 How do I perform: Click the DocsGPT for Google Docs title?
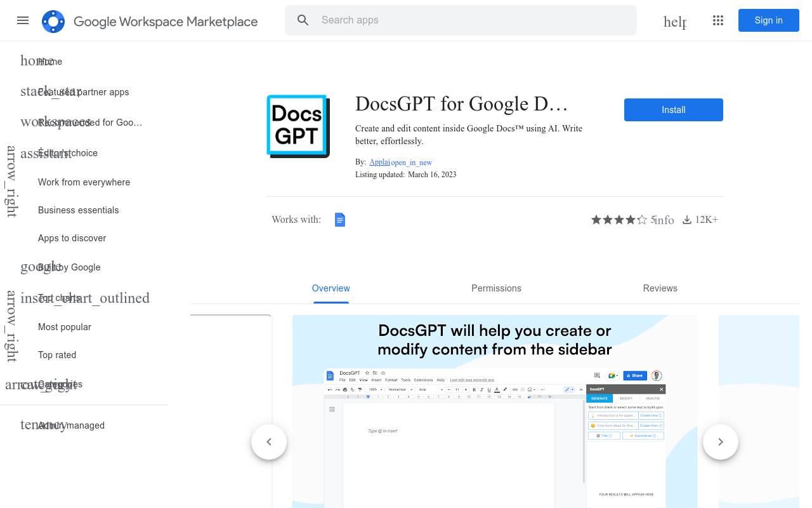coord(461,104)
